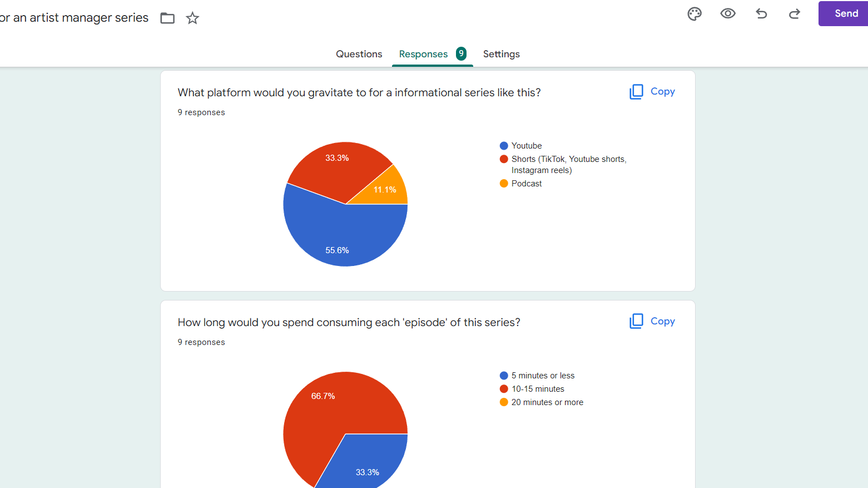The image size is (868, 488).
Task: Click the red 10-15 minutes legend dot
Action: click(504, 389)
